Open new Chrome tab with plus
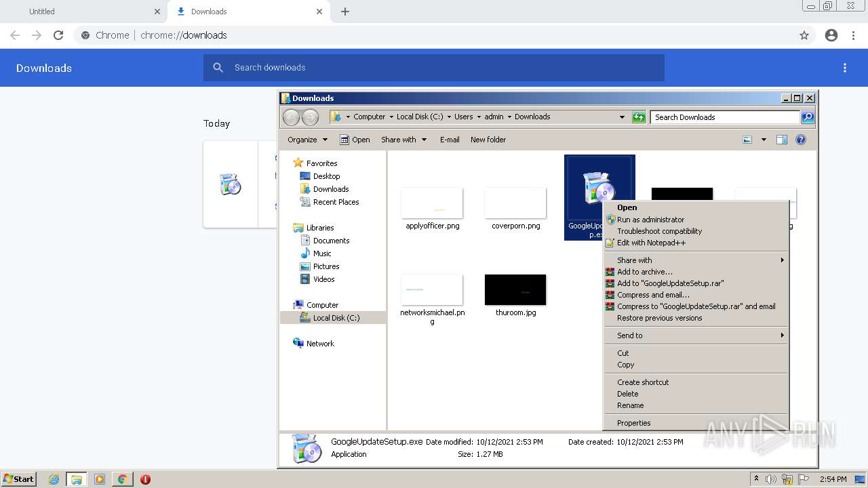Image resolution: width=868 pixels, height=488 pixels. tap(345, 12)
